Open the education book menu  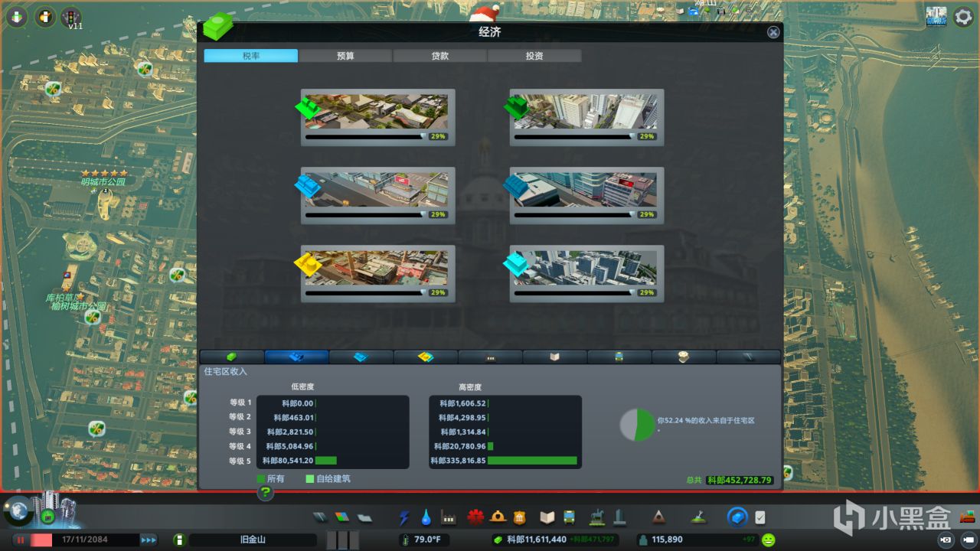(547, 518)
